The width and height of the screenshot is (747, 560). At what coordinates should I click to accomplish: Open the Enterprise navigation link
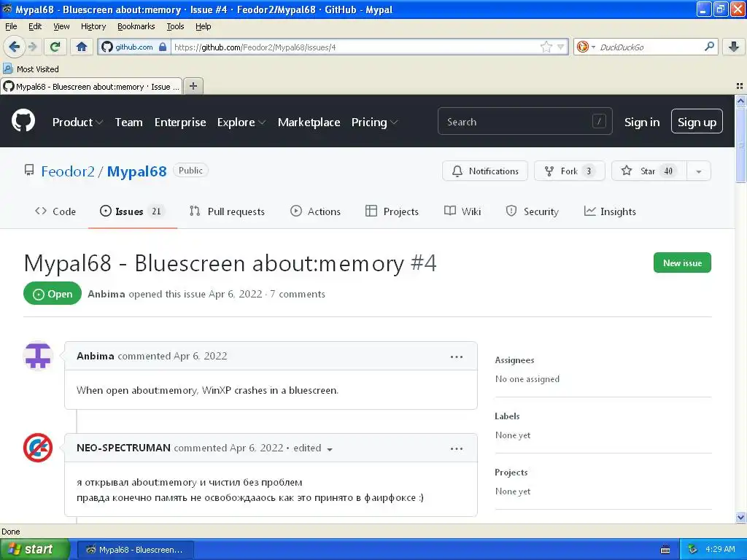[x=180, y=122]
